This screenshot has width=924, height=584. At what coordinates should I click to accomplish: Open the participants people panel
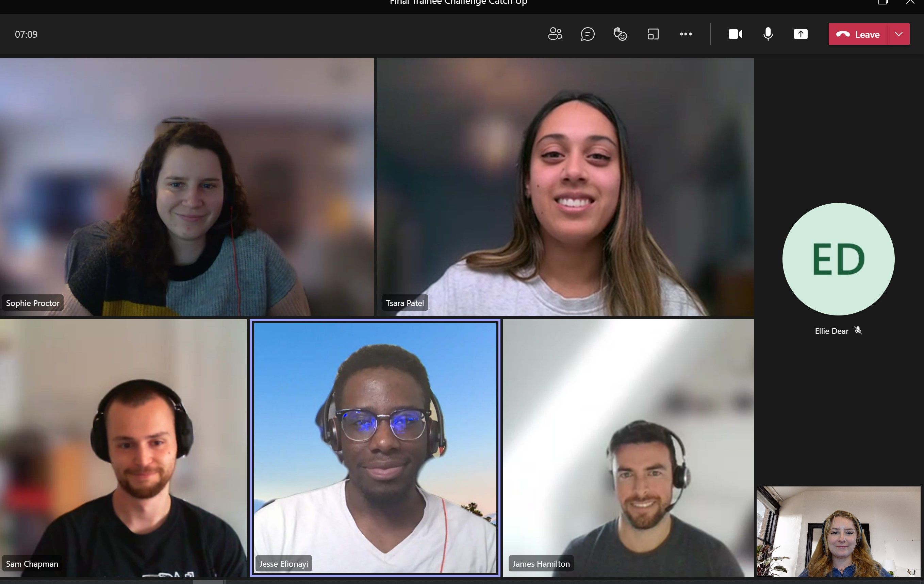555,34
